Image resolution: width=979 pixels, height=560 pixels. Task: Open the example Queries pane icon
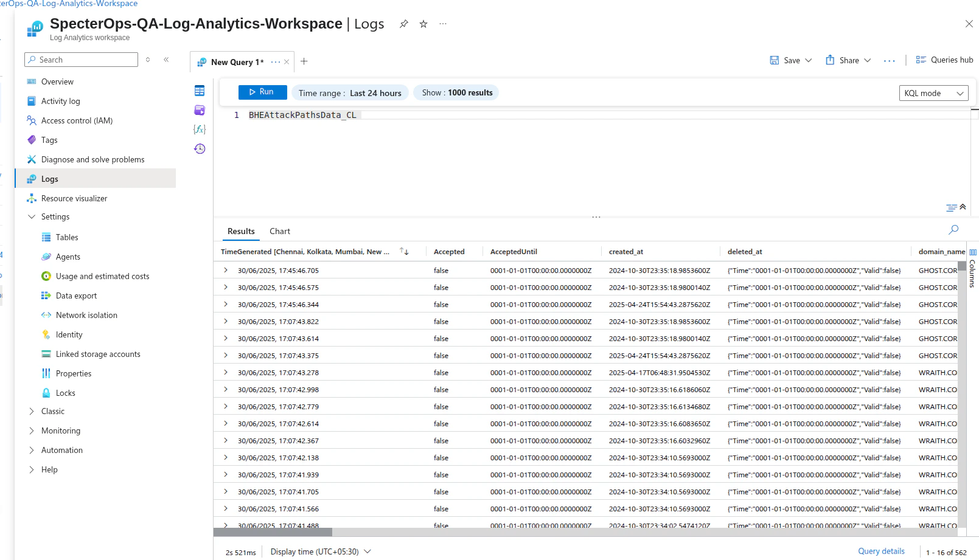pos(199,110)
